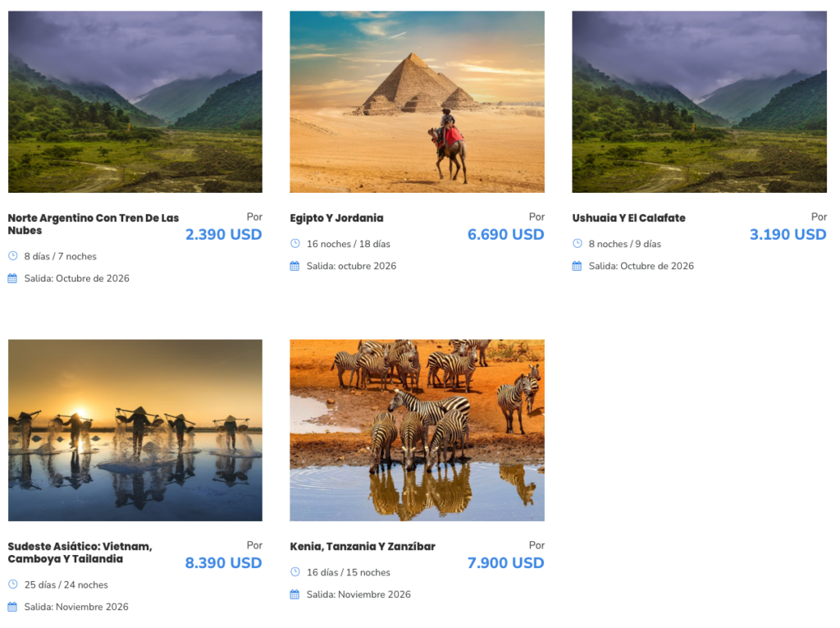Click calendar icon beside Salida: octubre 2026 in Egipto
Viewport: 840px width, 628px height.
[294, 266]
